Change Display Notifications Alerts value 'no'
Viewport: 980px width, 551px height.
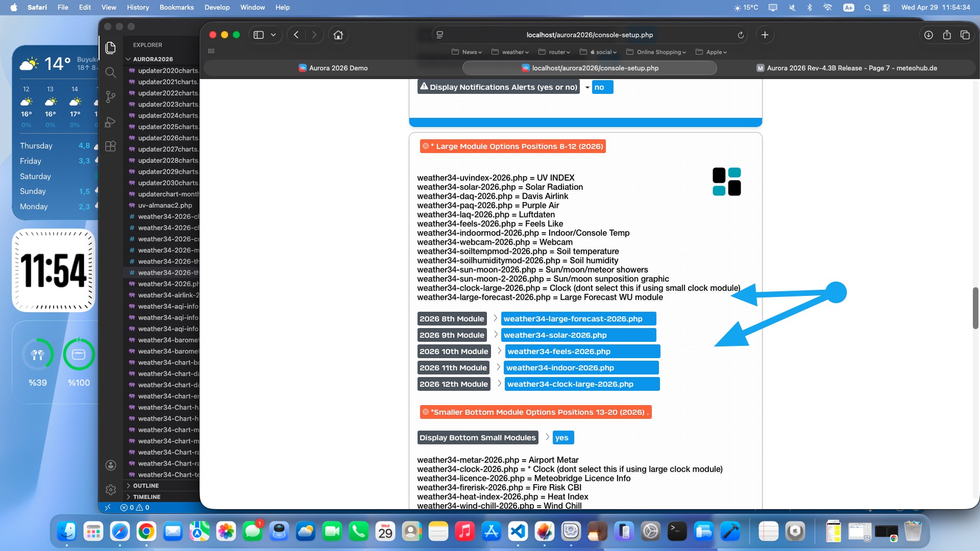[x=602, y=87]
